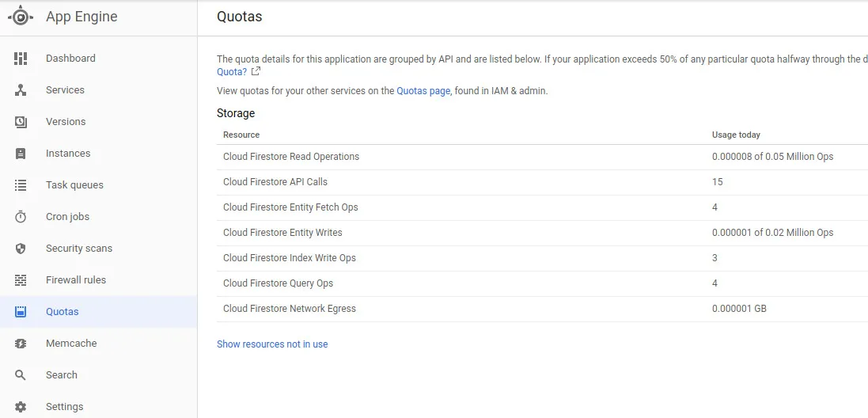Click the Search magnifier icon
Viewport: 868px width, 418px height.
[x=21, y=375]
